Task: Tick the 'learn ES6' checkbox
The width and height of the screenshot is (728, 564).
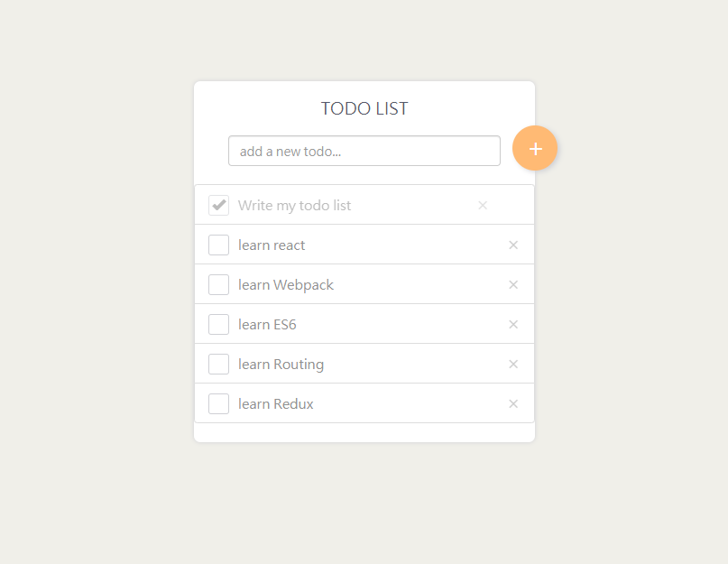Action: pyautogui.click(x=218, y=324)
